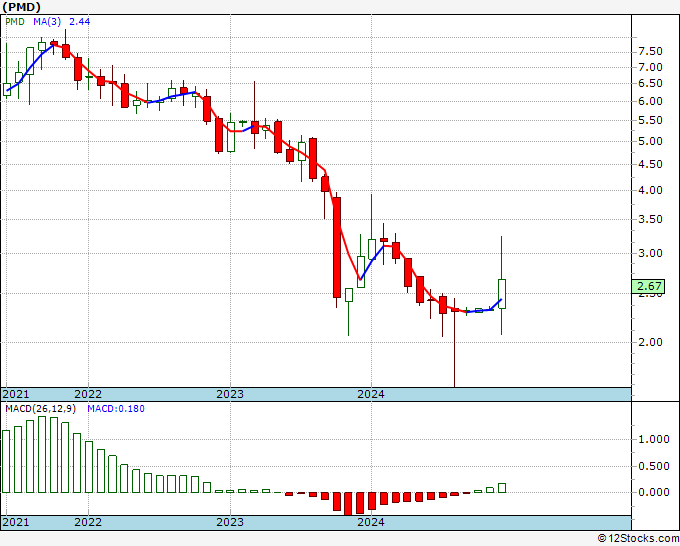Click 2021 on the MACD timeline
Screen dimensions: 680x546
click(16, 522)
